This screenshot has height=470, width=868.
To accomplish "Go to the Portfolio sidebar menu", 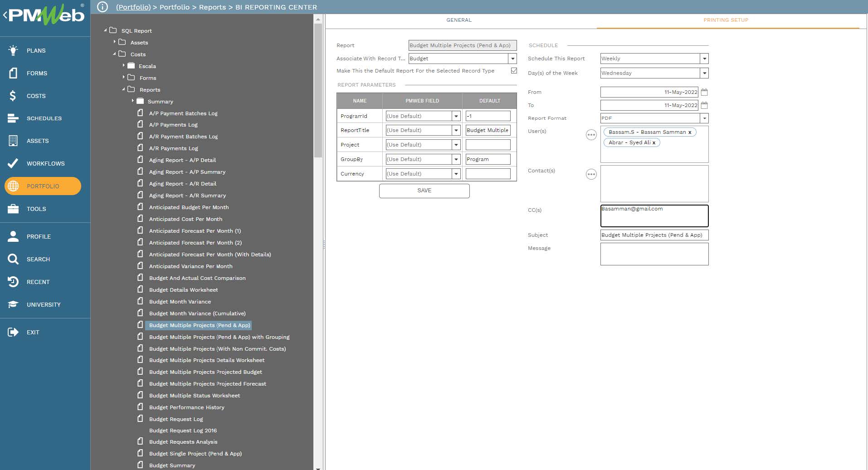I will [x=43, y=186].
